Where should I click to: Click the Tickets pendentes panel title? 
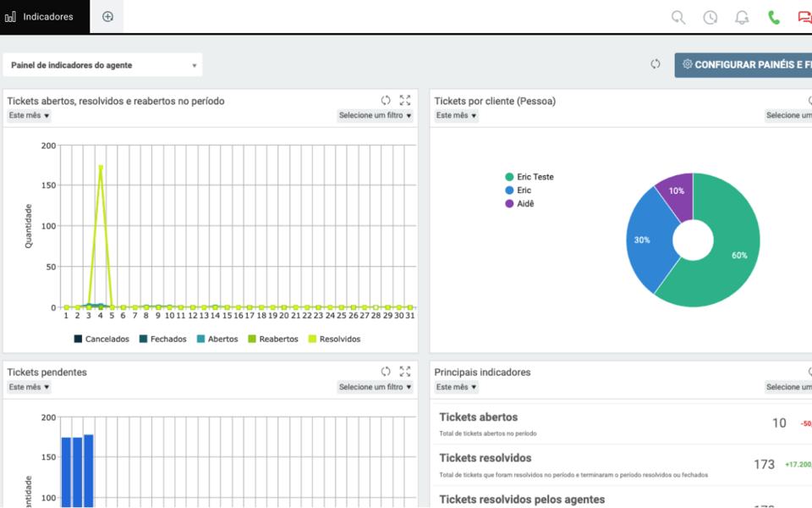(x=47, y=373)
